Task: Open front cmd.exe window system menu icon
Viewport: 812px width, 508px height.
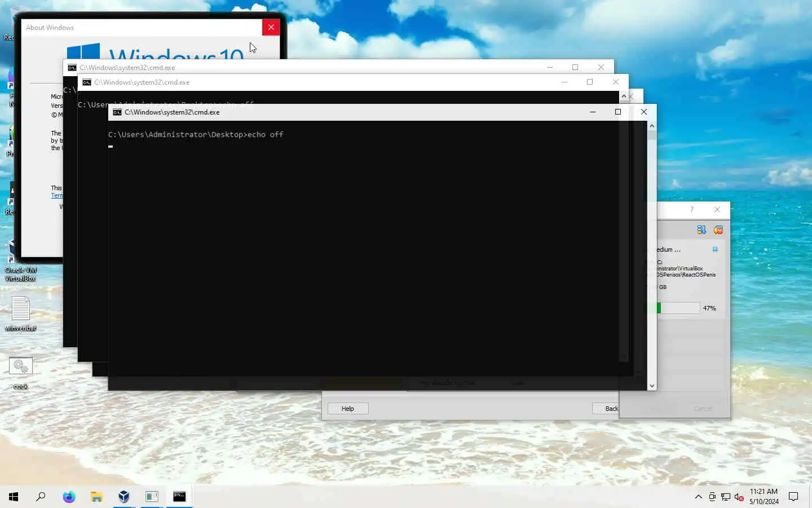Action: click(117, 112)
